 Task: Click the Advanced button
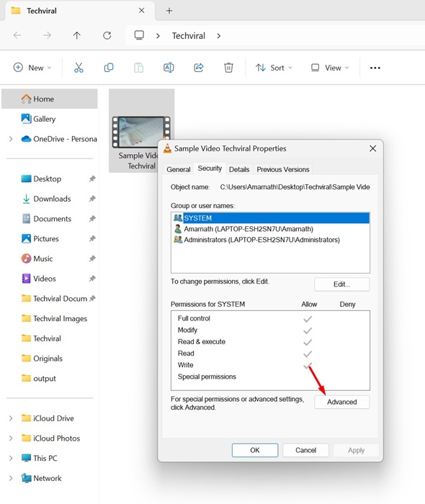point(341,402)
